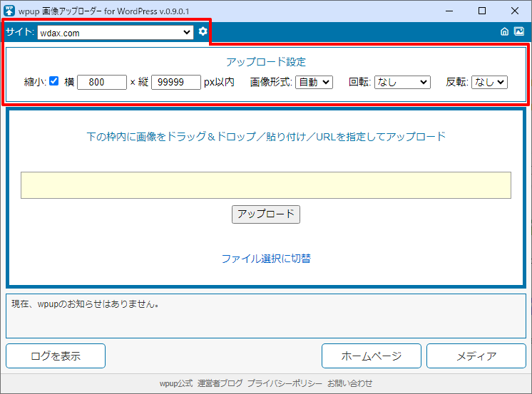Click the yellow drop/paste URL input box
The height and width of the screenshot is (394, 532).
(x=265, y=185)
